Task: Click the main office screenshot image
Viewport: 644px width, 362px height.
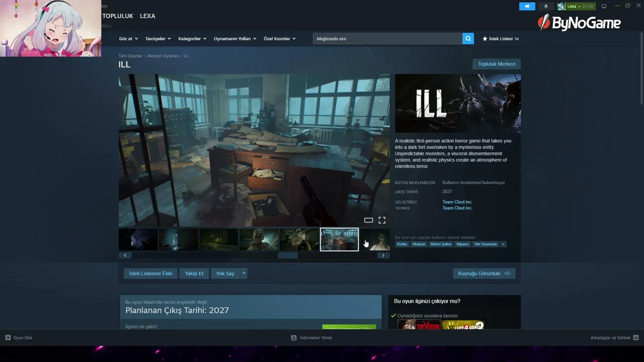Action: (x=254, y=150)
